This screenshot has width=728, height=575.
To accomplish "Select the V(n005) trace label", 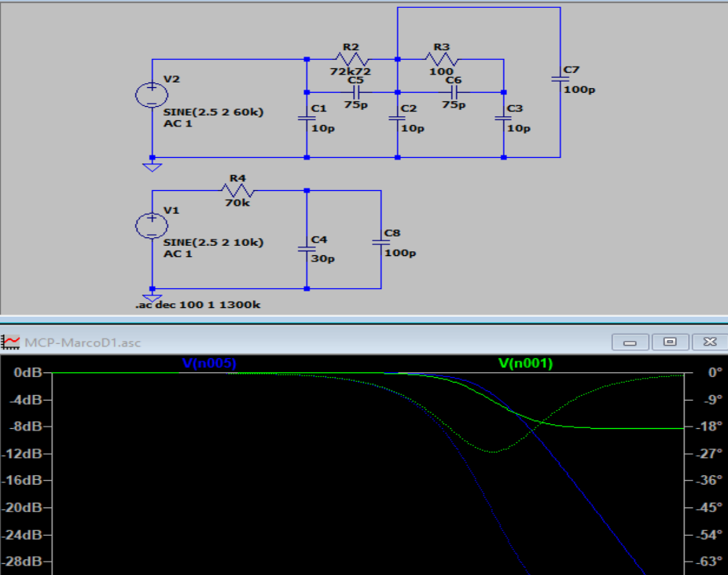I will [209, 363].
